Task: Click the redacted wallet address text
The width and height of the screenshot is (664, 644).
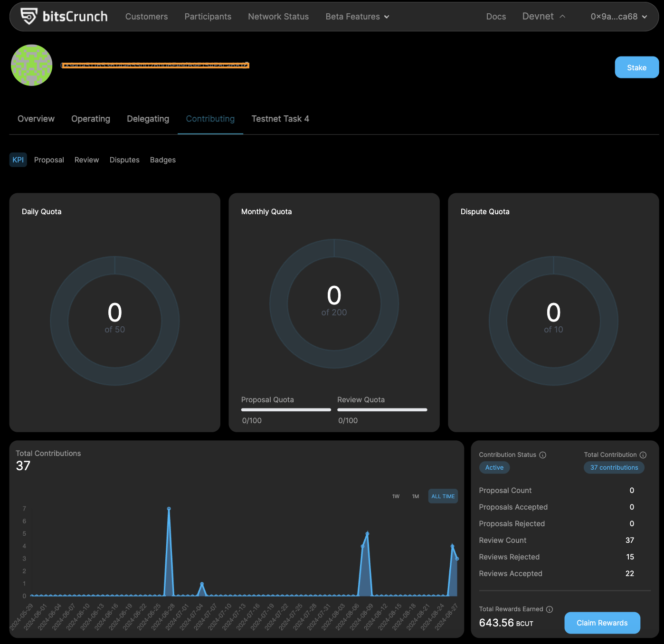Action: point(155,65)
